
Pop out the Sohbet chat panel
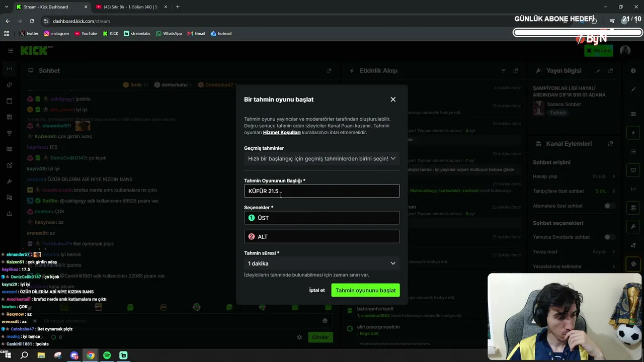pyautogui.click(x=329, y=71)
